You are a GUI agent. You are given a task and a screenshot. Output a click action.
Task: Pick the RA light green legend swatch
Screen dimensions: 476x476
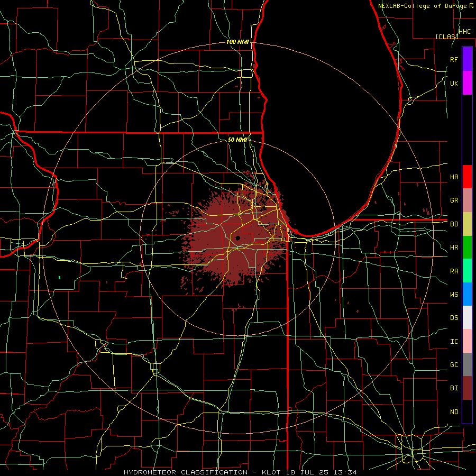(467, 271)
